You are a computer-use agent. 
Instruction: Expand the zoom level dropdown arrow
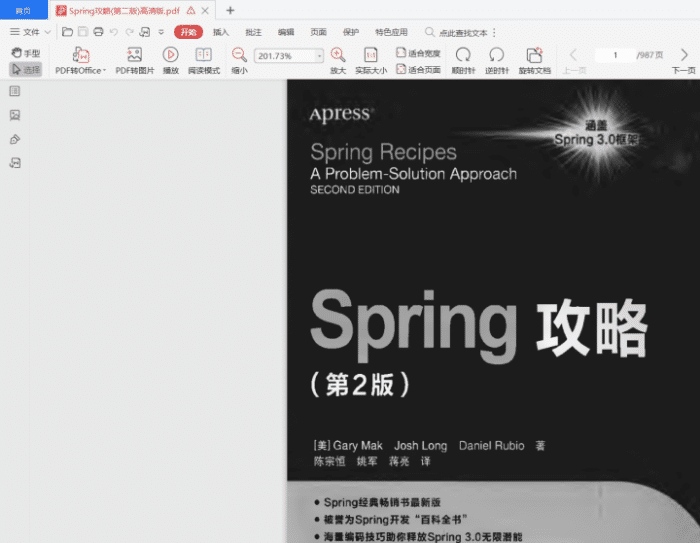[320, 56]
